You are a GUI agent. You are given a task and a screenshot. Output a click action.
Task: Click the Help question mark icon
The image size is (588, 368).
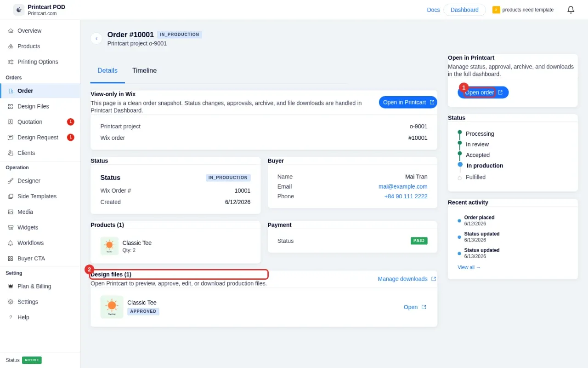point(11,317)
